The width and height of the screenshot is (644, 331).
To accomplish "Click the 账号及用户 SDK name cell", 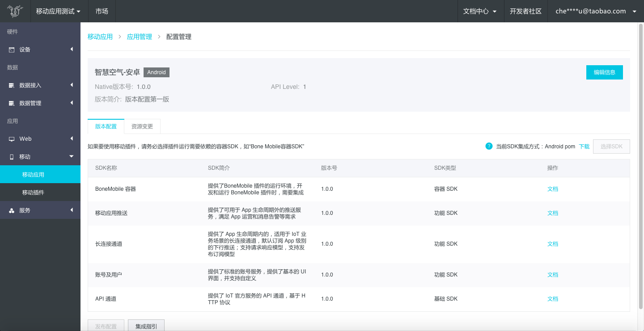I will [x=109, y=275].
